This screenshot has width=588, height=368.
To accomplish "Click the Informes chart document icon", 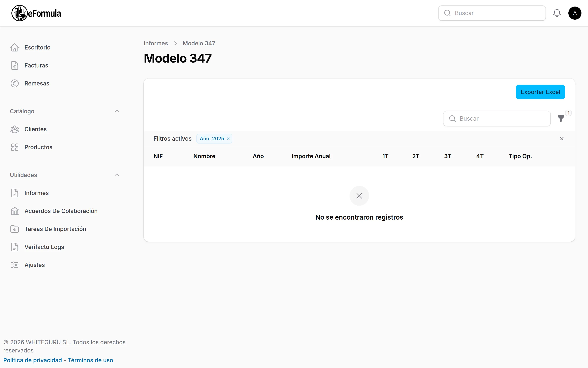I will pyautogui.click(x=14, y=193).
